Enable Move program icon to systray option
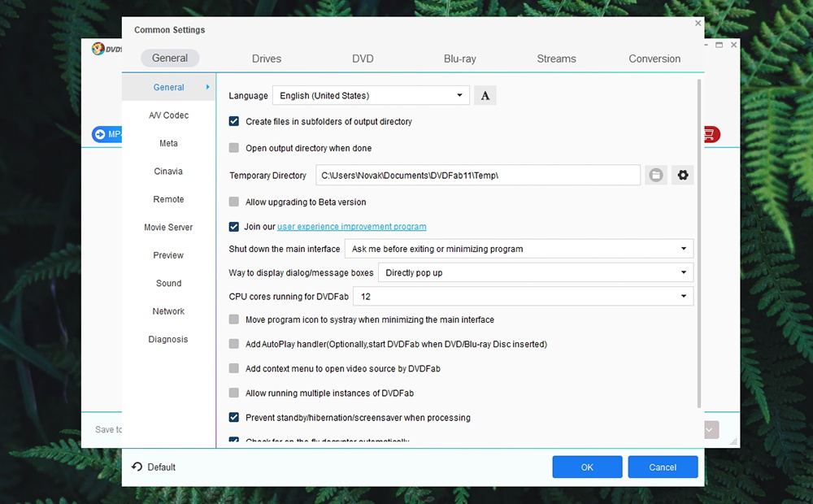The image size is (813, 504). click(234, 319)
